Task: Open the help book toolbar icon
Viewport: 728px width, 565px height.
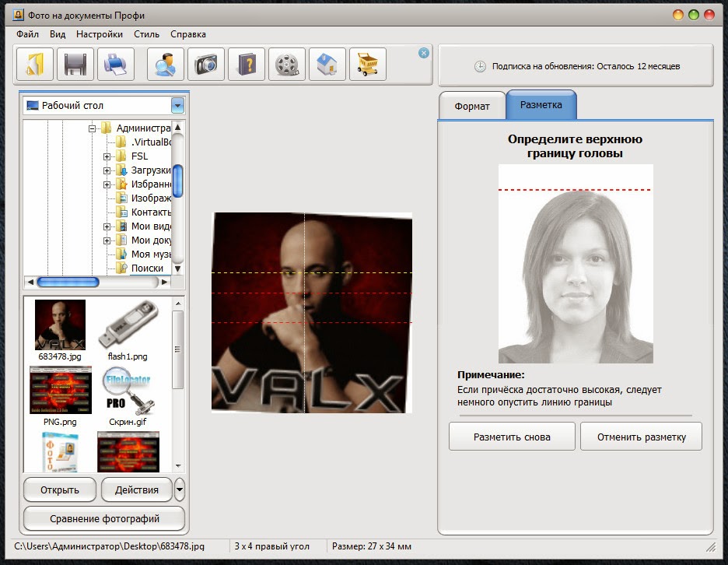Action: 247,64
